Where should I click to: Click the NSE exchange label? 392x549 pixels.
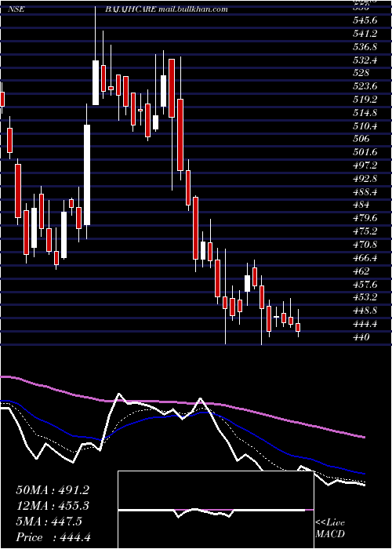tap(16, 9)
